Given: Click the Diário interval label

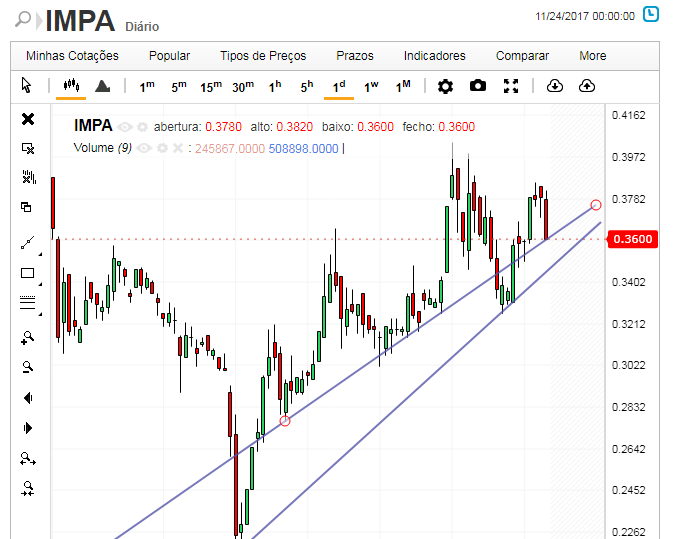Looking at the screenshot, I should tap(142, 27).
